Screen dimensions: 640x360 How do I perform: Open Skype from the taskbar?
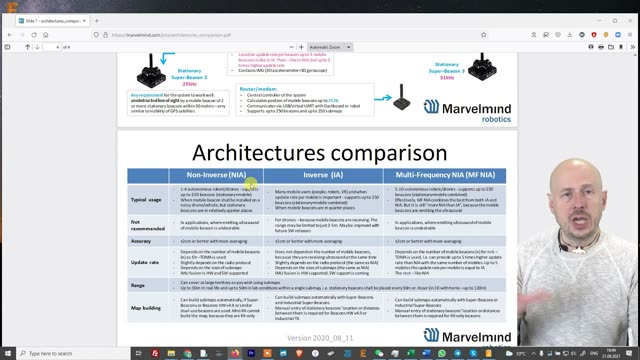pyautogui.click(x=473, y=353)
